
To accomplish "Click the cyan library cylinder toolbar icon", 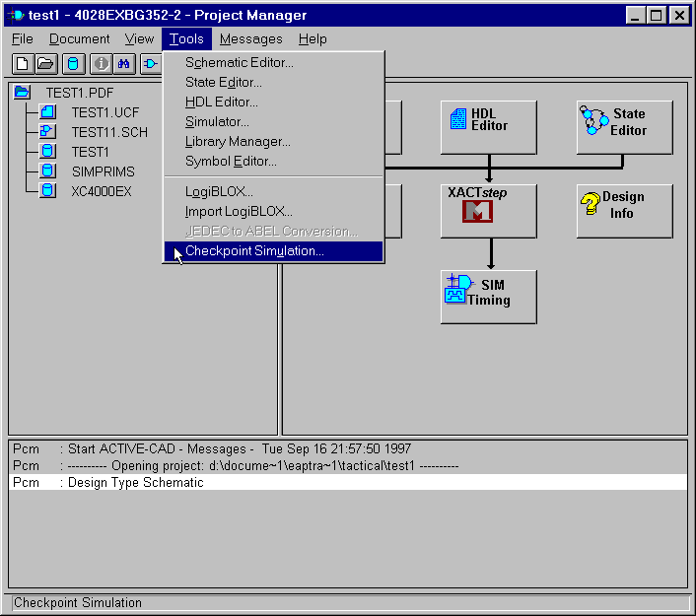I will (73, 64).
